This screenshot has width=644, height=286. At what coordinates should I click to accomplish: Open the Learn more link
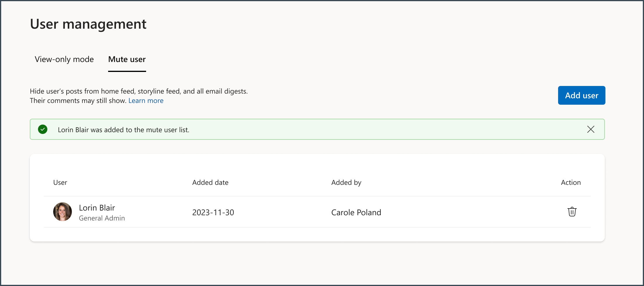146,100
